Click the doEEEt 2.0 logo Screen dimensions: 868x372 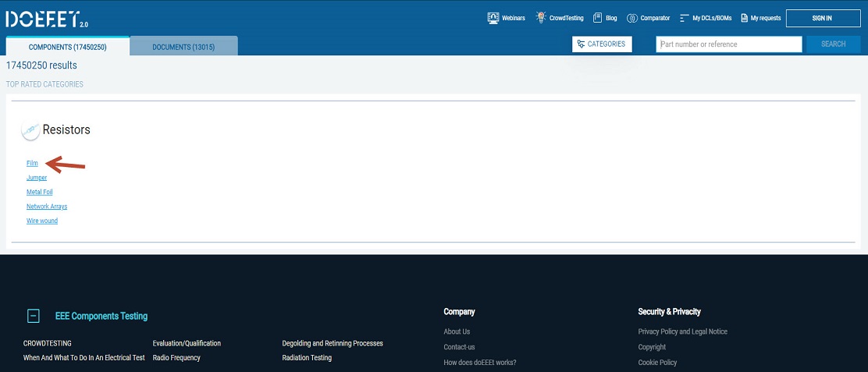coord(47,19)
